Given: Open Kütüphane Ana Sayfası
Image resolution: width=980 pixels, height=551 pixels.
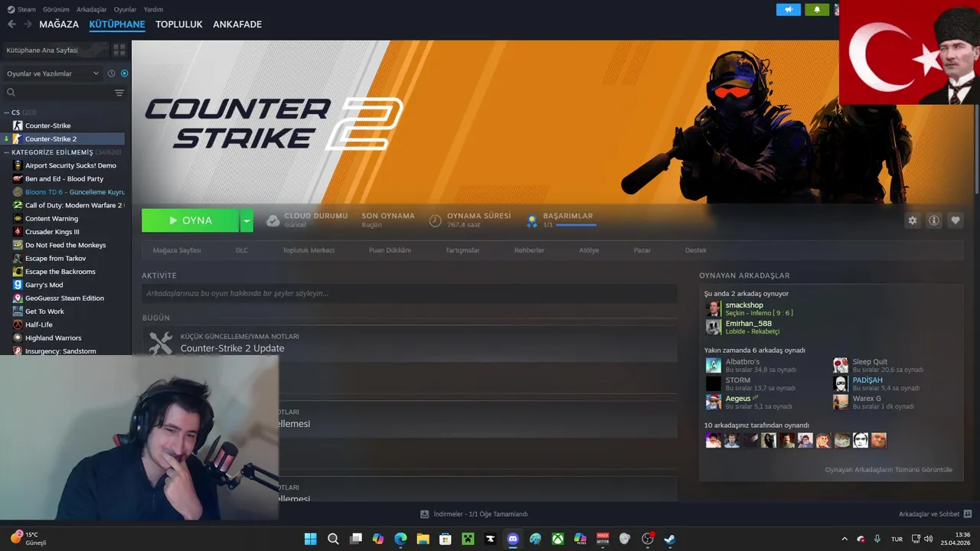Looking at the screenshot, I should coord(54,50).
